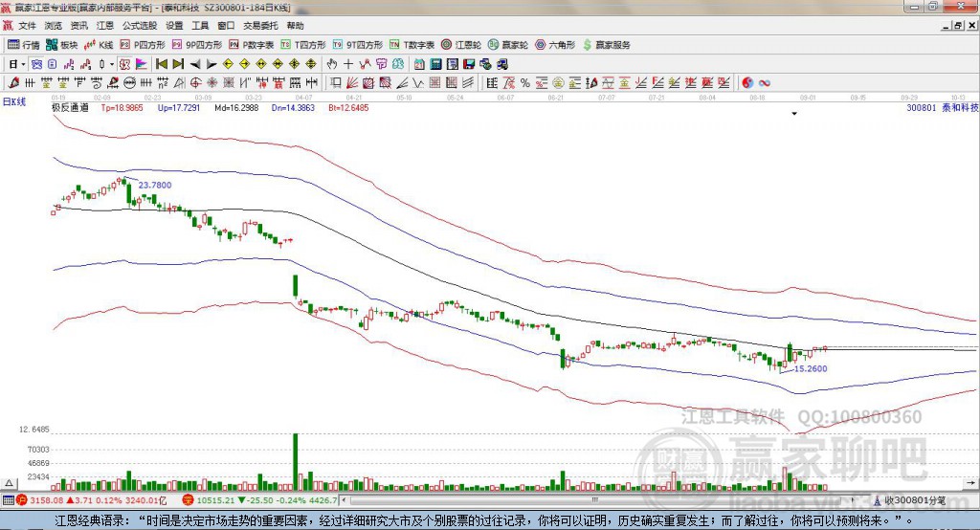Click the 15.2600 low price label

(811, 368)
